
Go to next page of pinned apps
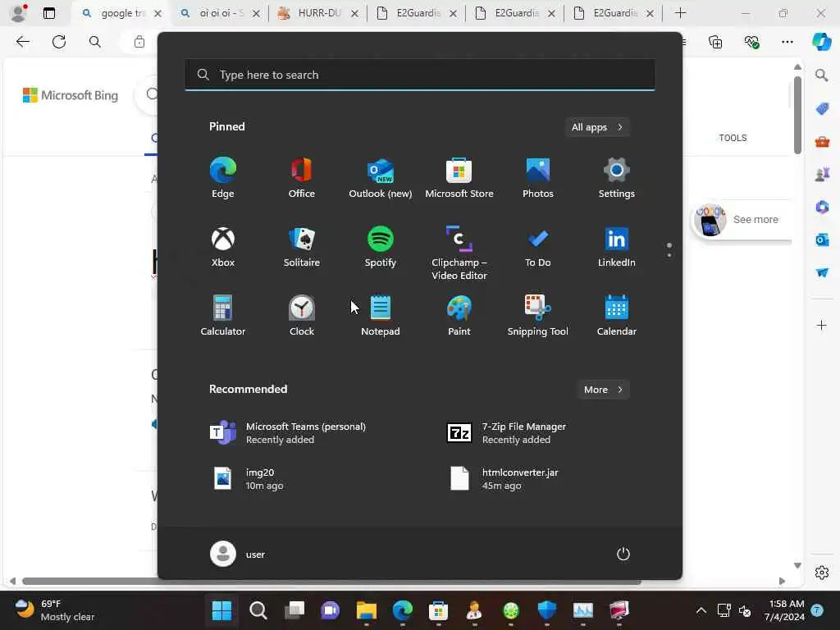[x=669, y=255]
